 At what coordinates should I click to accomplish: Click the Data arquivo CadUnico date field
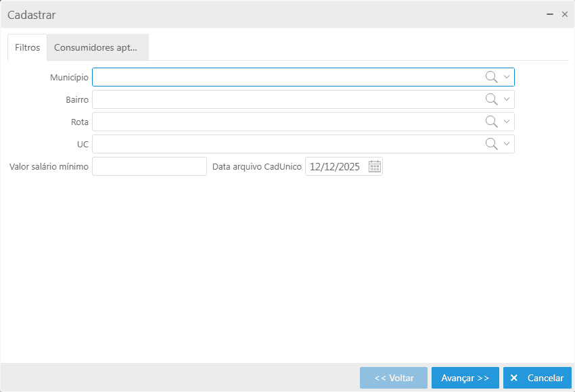point(336,167)
